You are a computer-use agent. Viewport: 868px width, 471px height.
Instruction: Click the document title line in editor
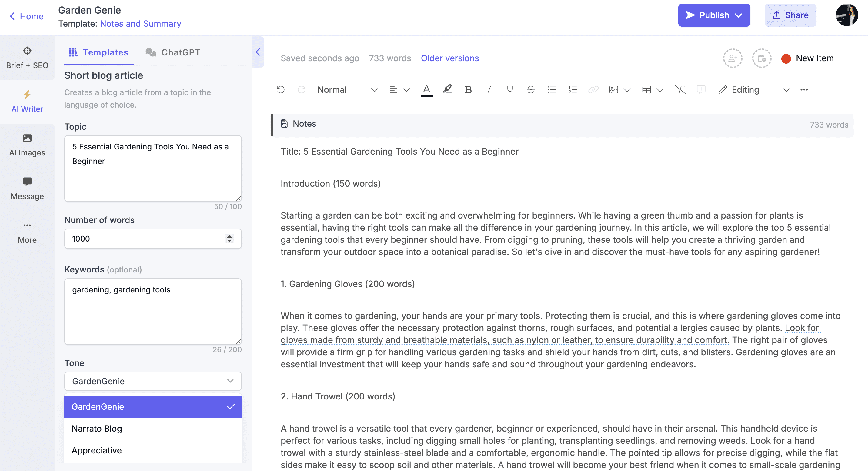click(400, 152)
